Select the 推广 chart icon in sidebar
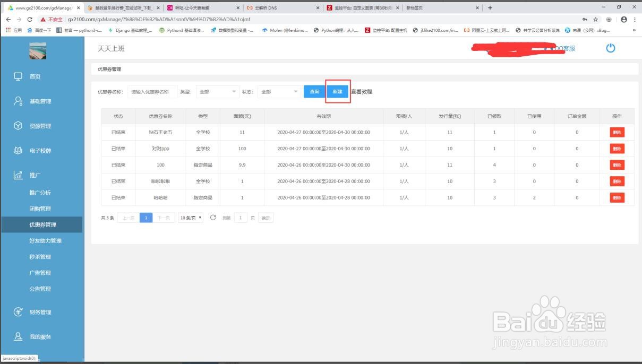This screenshot has width=642, height=364. [x=18, y=175]
